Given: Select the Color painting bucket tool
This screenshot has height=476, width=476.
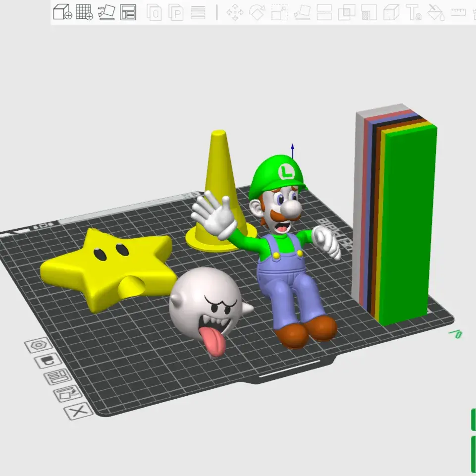Looking at the screenshot, I should coord(436,12).
